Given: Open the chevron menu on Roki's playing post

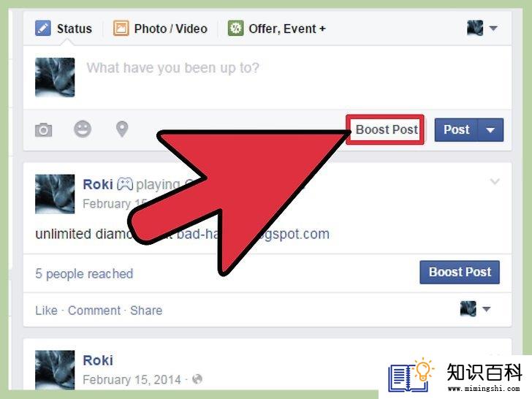Looking at the screenshot, I should pyautogui.click(x=495, y=181).
